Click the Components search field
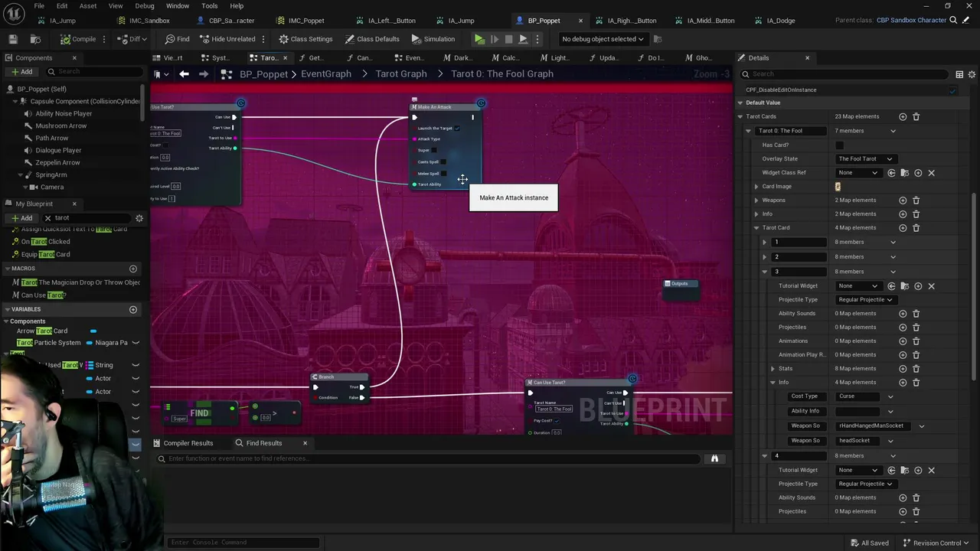 click(x=95, y=72)
